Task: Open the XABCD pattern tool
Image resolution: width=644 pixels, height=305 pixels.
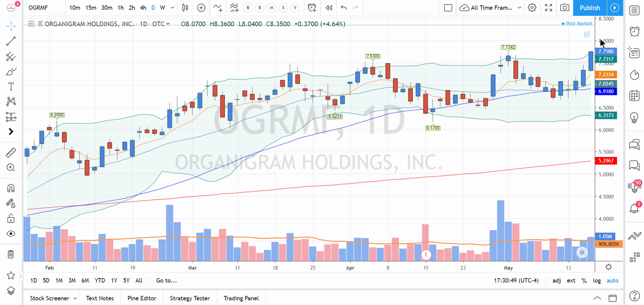Action: click(x=11, y=102)
